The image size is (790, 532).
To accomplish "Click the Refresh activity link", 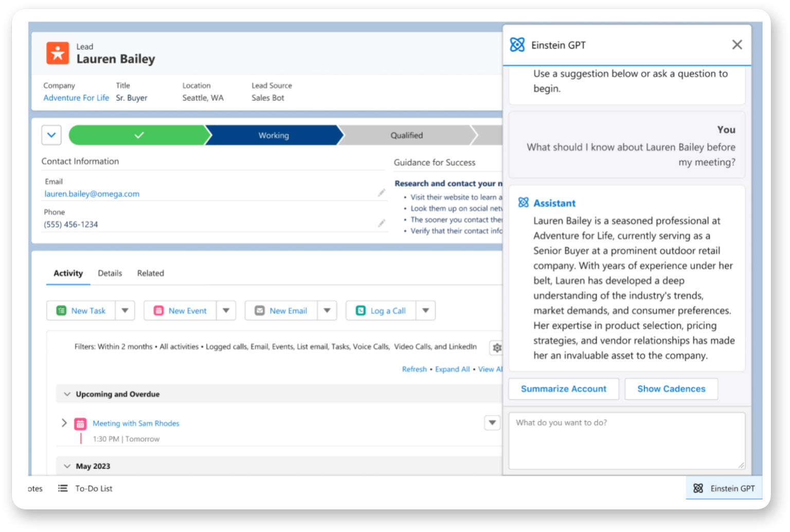I will (415, 369).
